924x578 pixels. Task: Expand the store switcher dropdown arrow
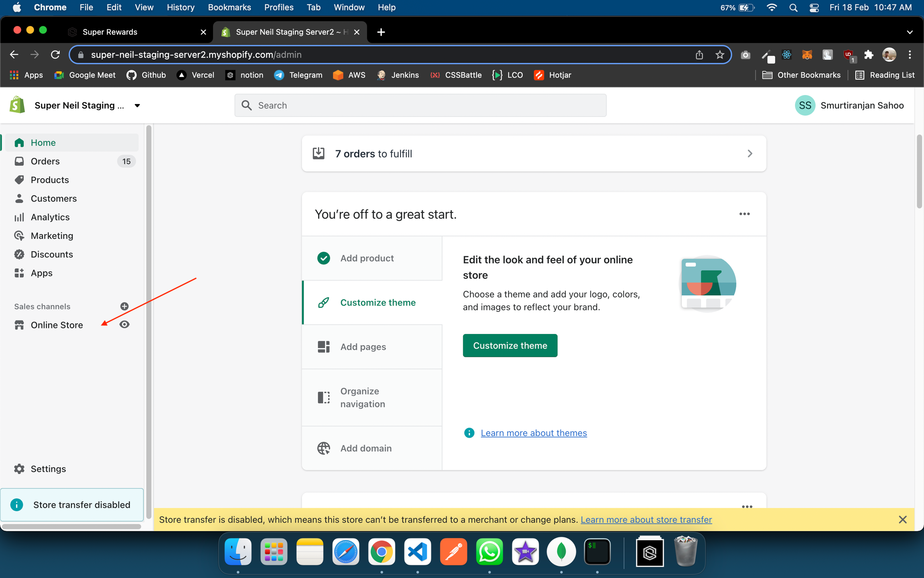pos(137,106)
